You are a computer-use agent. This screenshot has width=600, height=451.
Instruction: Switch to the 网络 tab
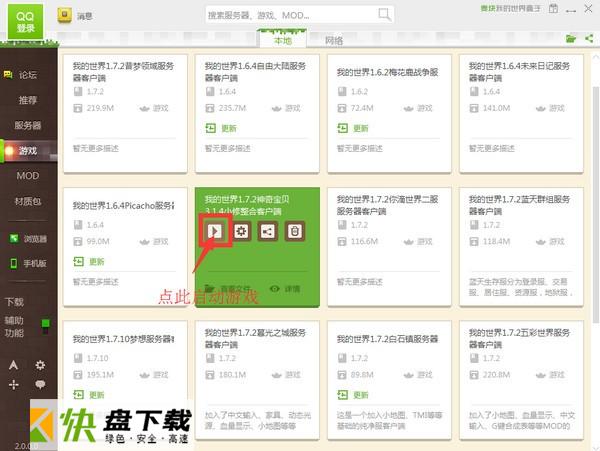[334, 40]
